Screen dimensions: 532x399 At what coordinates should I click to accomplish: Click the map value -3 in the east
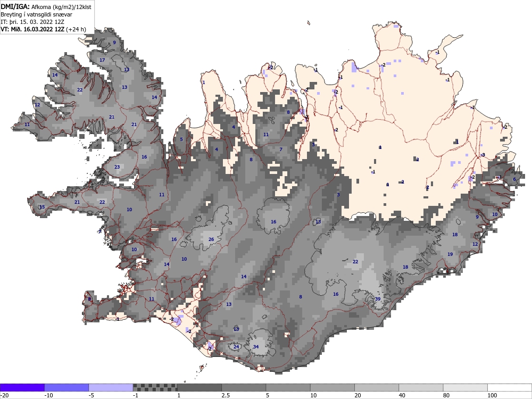click(483, 155)
